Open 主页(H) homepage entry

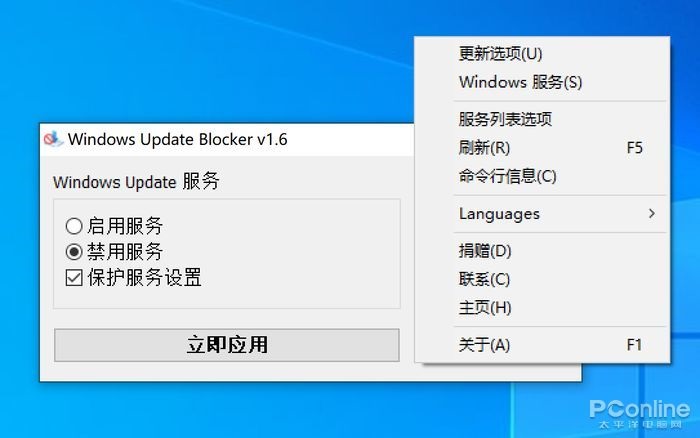point(542,308)
